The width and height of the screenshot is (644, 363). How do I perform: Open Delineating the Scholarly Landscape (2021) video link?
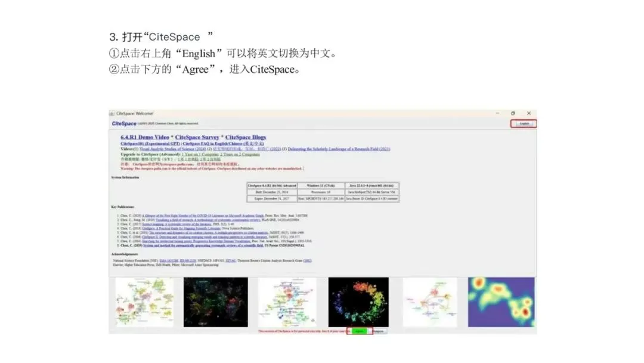[339, 149]
